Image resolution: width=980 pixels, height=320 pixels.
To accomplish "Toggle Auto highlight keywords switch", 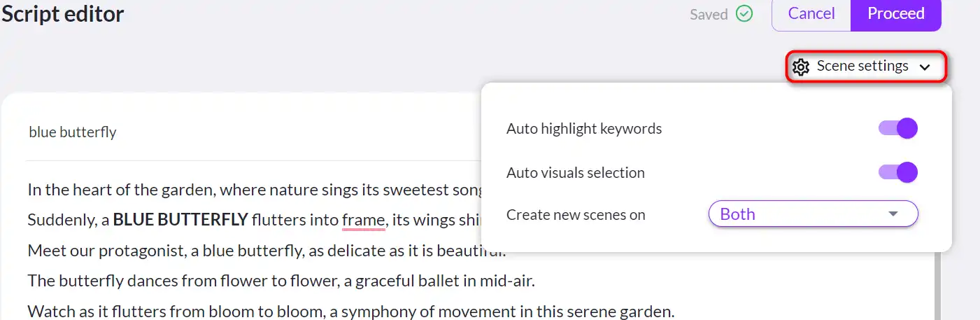I will (x=898, y=129).
